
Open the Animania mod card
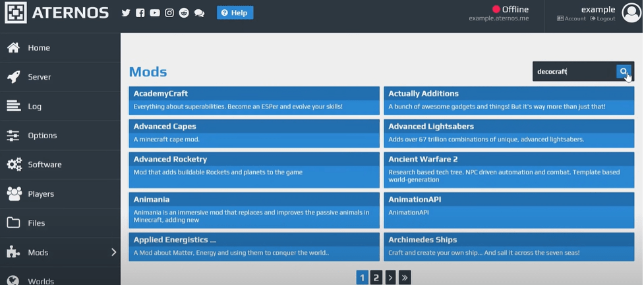point(254,211)
